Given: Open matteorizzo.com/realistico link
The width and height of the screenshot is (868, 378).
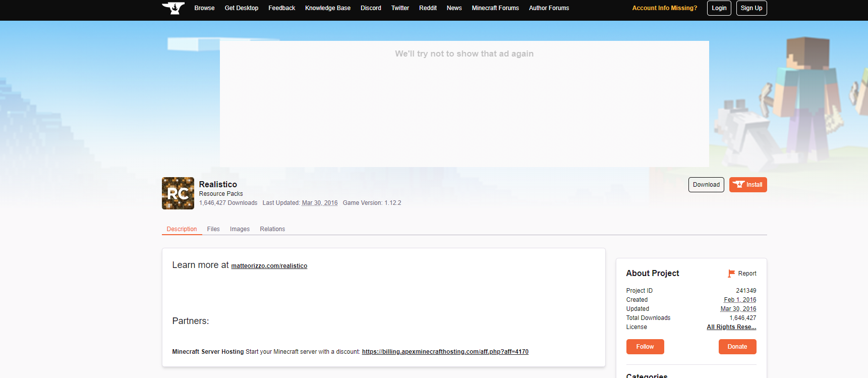Looking at the screenshot, I should point(269,266).
